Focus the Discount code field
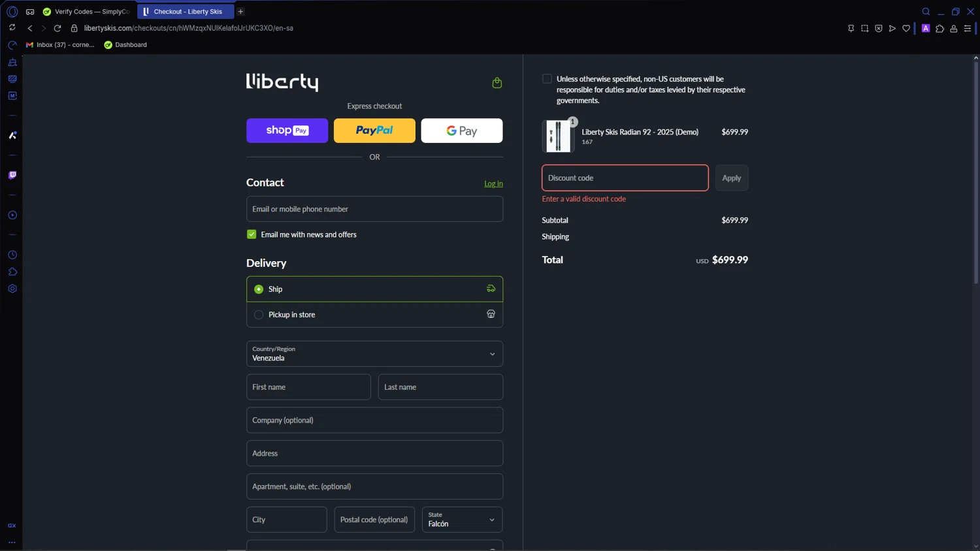980x551 pixels. click(625, 178)
